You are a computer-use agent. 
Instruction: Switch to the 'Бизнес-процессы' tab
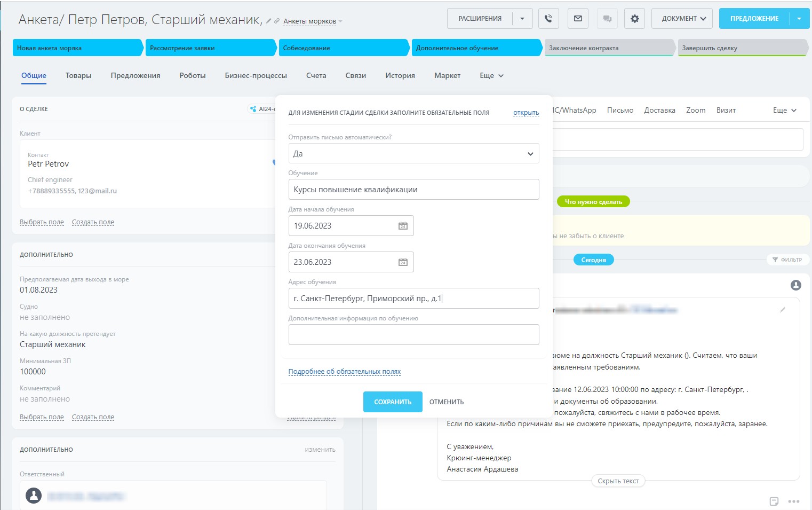pos(256,76)
